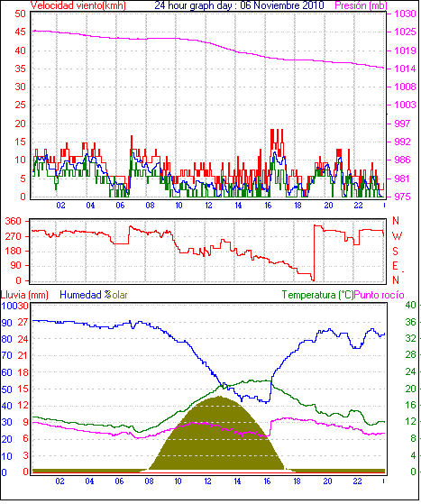Click temperature axis value 28
The image size is (421, 504).
(x=410, y=354)
